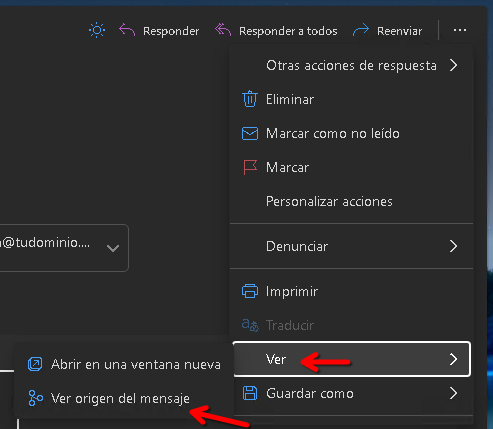Screen dimensions: 493x429
Task: Click the envelope icon for Marcar como no leído
Action: click(x=250, y=133)
